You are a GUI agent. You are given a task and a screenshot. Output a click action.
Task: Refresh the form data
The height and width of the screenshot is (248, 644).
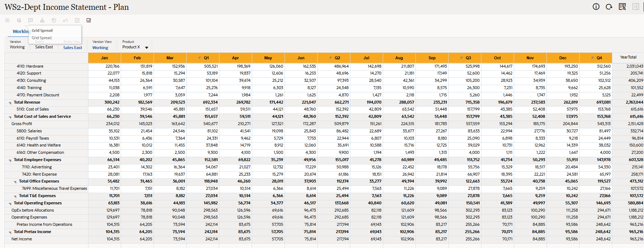609,7
